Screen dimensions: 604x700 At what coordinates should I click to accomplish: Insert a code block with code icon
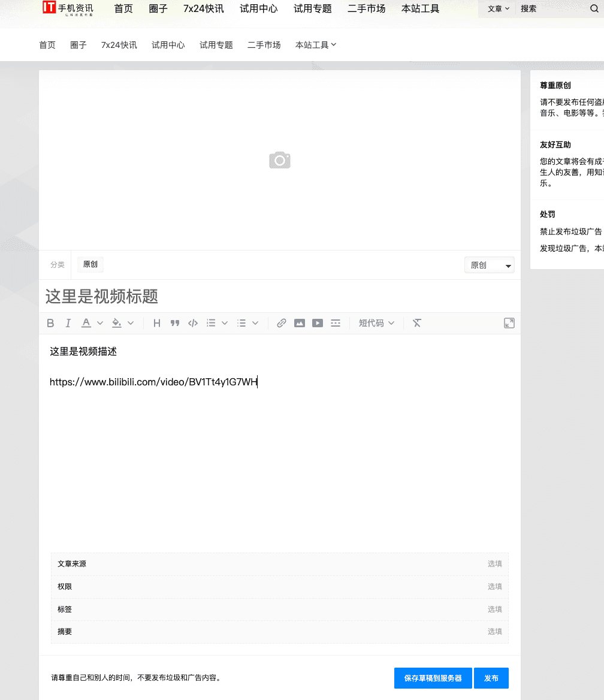point(193,323)
